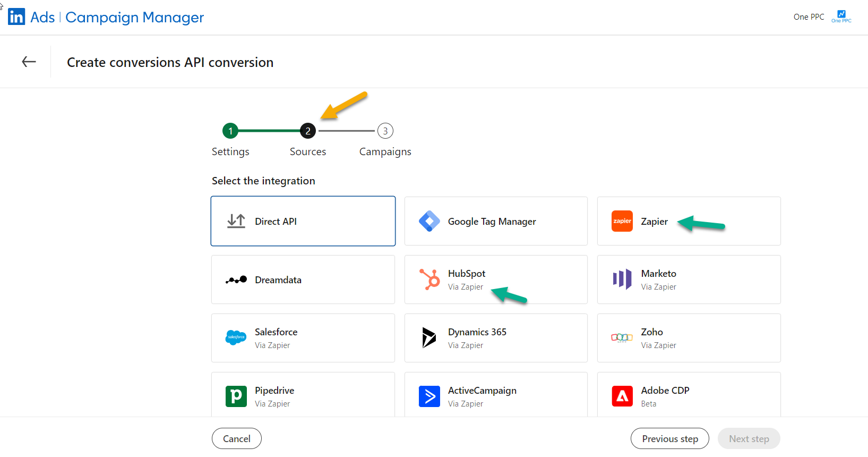Choose the Dreamdata integration card
The image size is (868, 457).
pos(303,280)
